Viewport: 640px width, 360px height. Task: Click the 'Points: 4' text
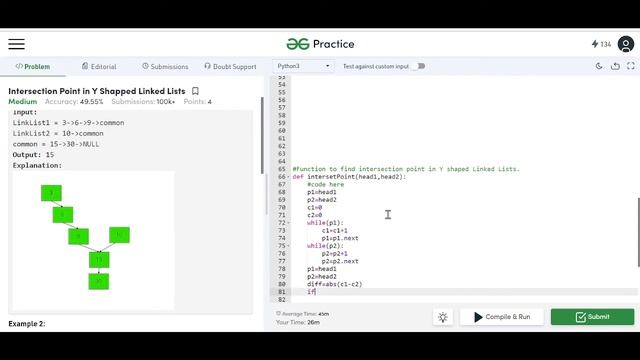198,102
